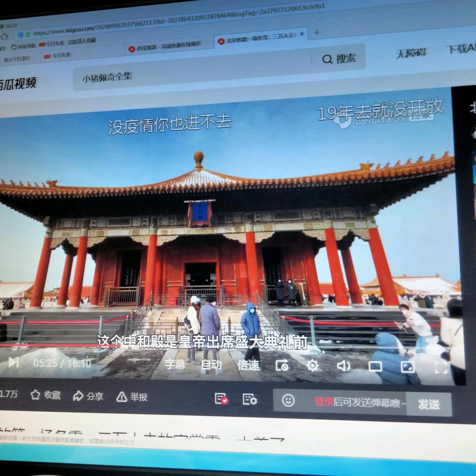Enable picture-in-picture mini player icon
476x476 pixels.
(x=407, y=367)
